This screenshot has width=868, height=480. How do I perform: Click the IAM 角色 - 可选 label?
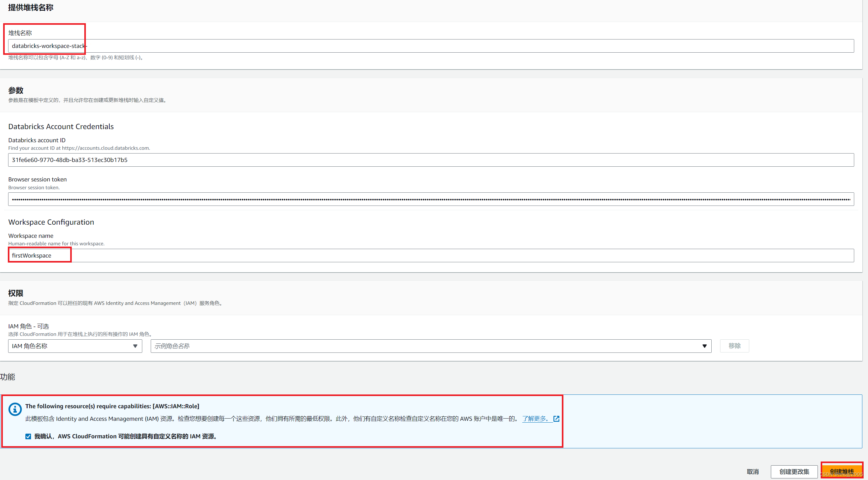tap(29, 326)
